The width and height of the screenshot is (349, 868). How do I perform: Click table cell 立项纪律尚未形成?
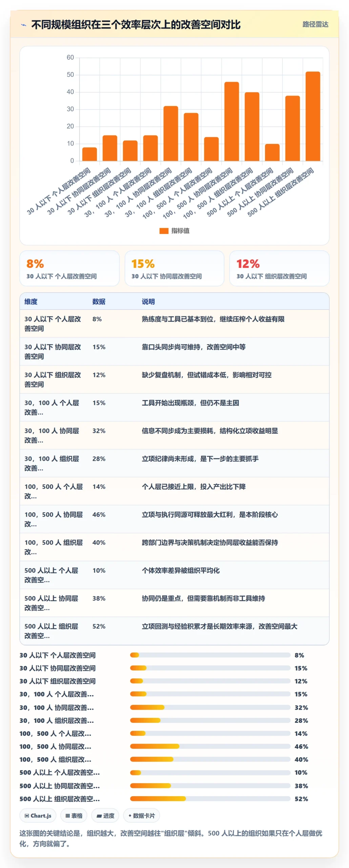coord(200,458)
